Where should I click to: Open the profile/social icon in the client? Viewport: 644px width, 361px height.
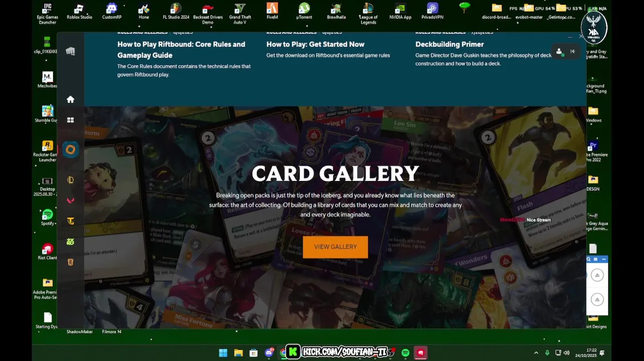click(559, 51)
